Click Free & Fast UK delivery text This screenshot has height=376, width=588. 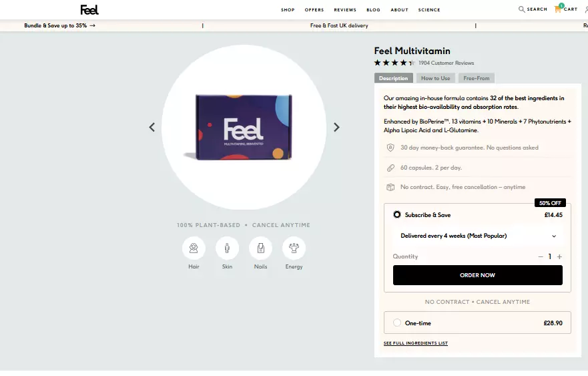[339, 25]
